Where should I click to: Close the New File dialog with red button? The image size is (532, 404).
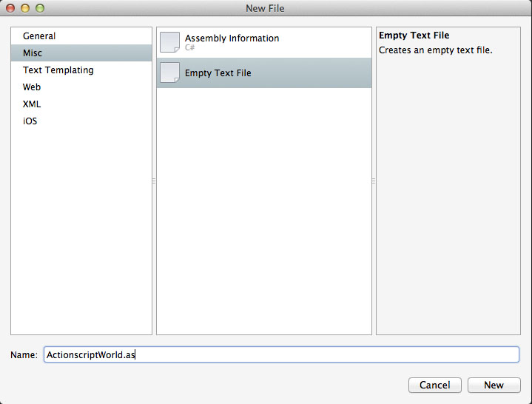coord(10,8)
